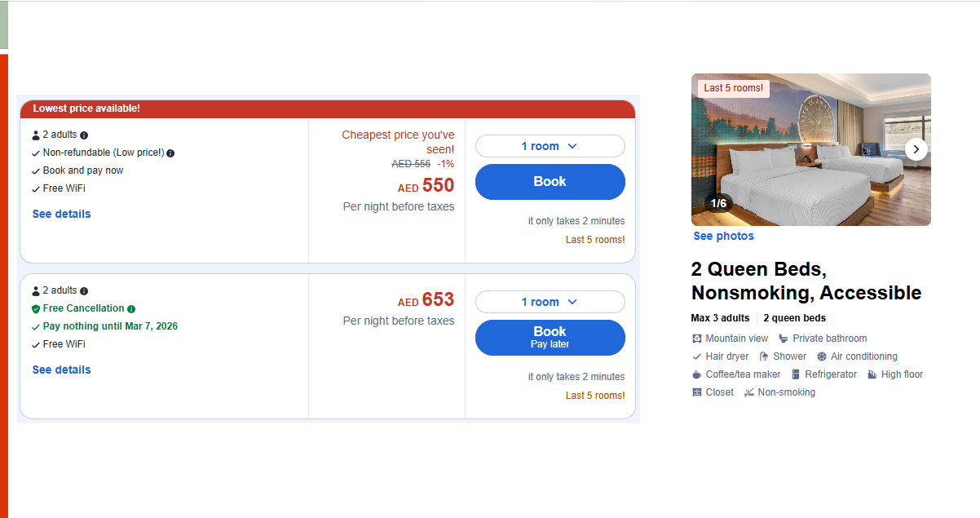Open See details for free cancellation offer
980x518 pixels.
[62, 370]
